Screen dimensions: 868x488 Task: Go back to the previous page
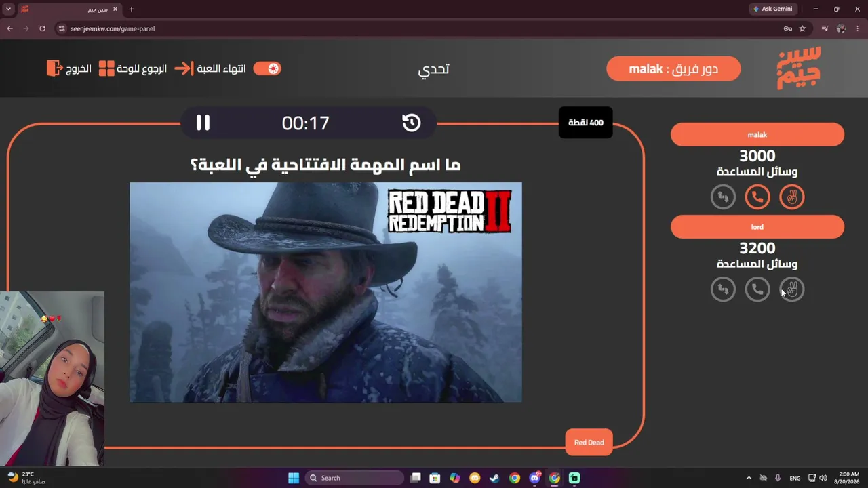(9, 28)
